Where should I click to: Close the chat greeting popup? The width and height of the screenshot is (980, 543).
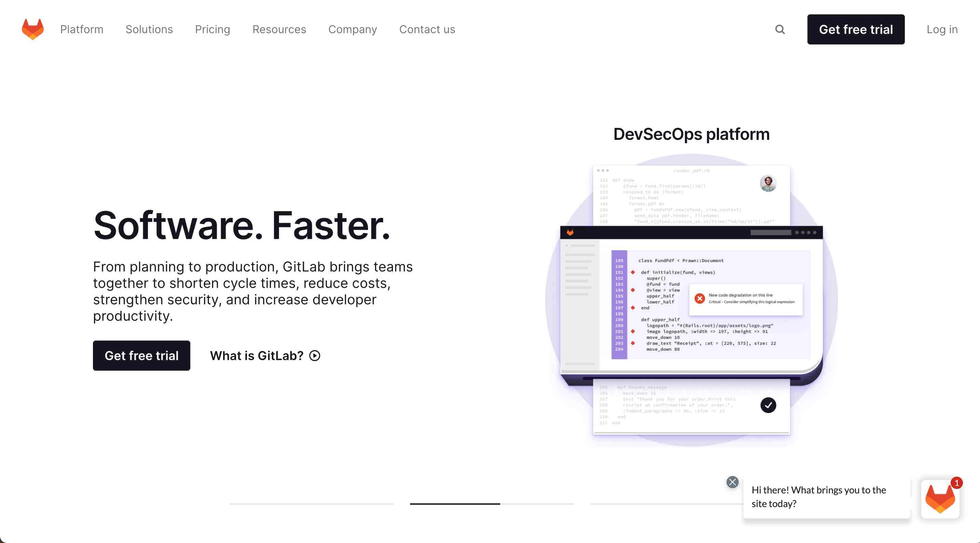(x=732, y=482)
